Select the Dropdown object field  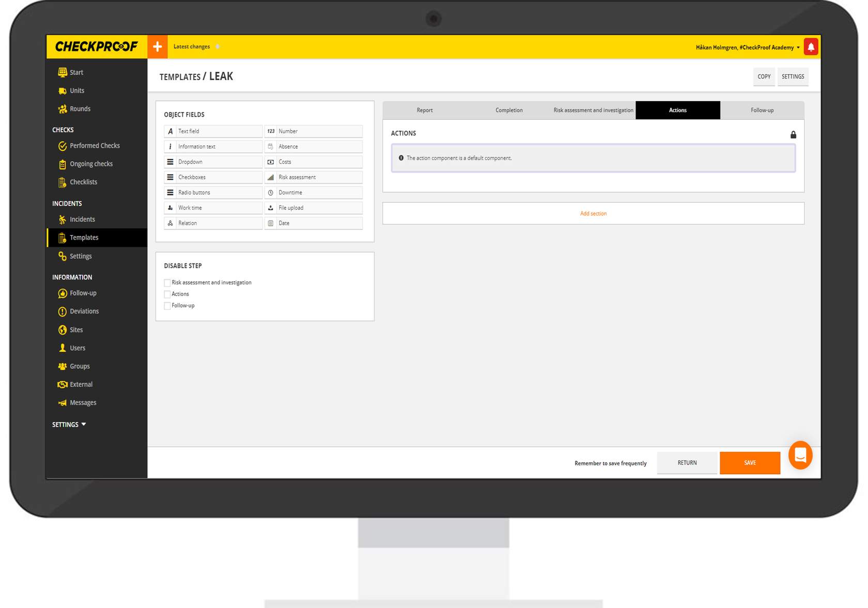213,162
